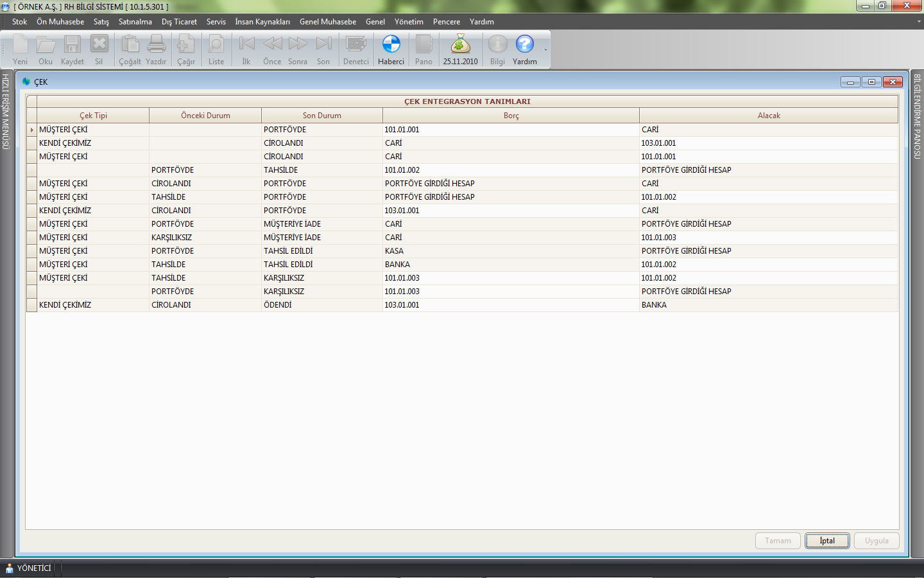Image resolution: width=924 pixels, height=578 pixels.
Task: Sort by the Son Durum column header
Action: 321,116
